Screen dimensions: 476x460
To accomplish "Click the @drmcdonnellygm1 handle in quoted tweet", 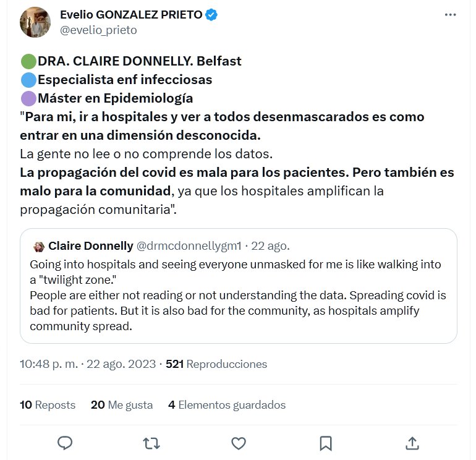I will point(189,246).
